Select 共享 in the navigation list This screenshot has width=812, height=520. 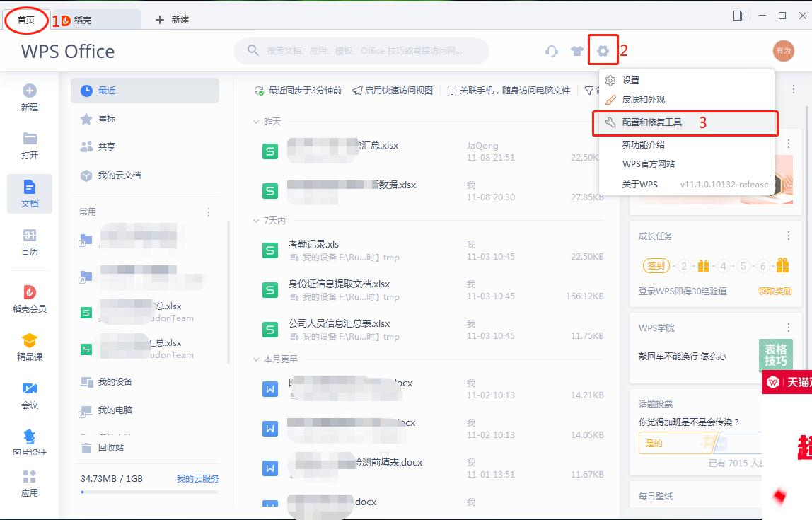pos(145,146)
